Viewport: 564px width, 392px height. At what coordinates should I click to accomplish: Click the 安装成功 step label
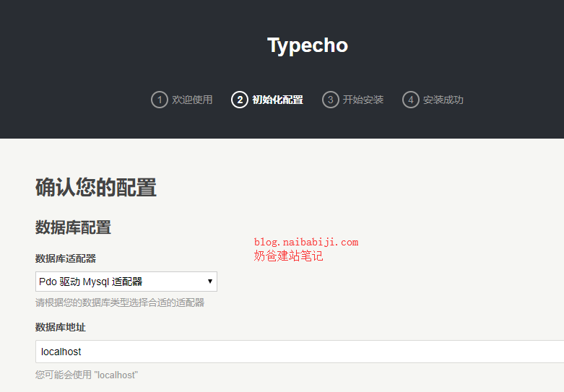(443, 100)
